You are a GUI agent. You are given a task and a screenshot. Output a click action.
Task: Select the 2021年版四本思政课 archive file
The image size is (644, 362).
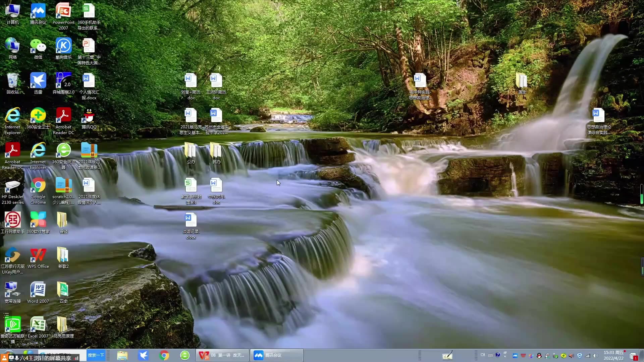[x=89, y=156]
